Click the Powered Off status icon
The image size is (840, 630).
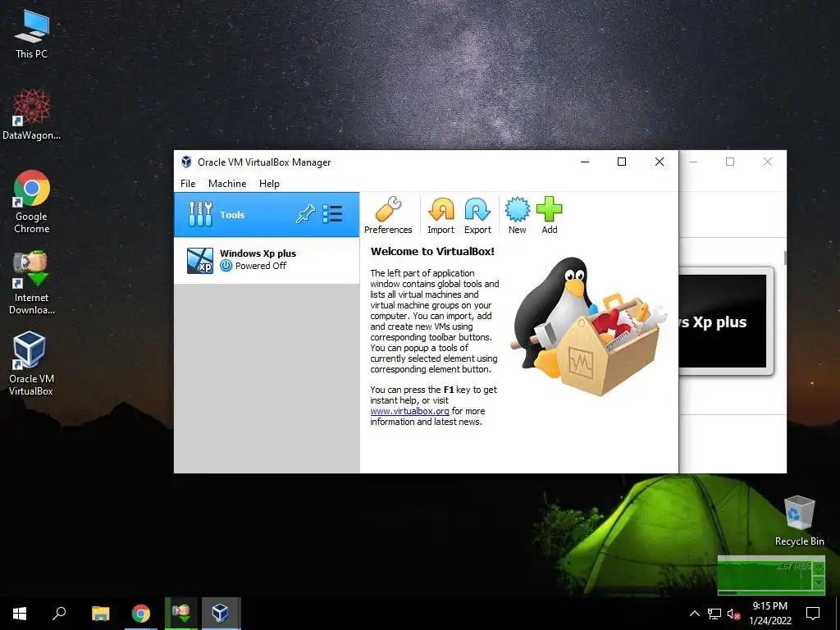pyautogui.click(x=226, y=266)
